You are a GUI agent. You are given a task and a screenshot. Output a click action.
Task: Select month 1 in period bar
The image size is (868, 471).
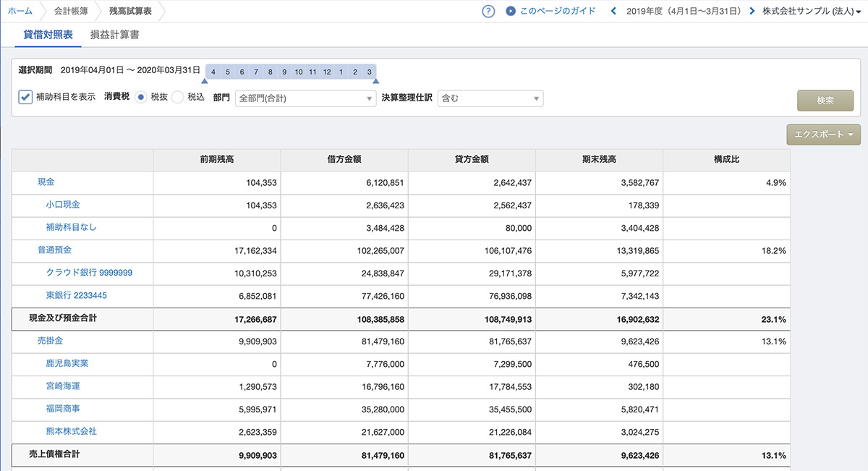pyautogui.click(x=341, y=72)
